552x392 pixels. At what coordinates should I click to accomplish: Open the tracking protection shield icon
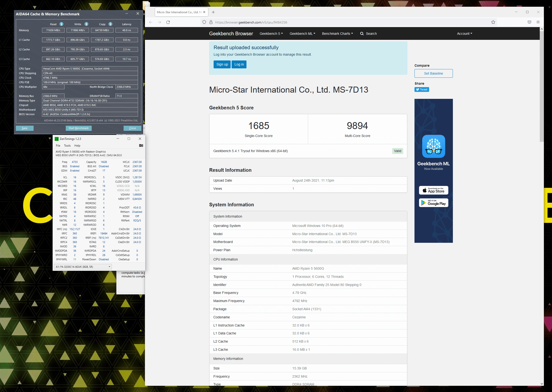point(204,22)
